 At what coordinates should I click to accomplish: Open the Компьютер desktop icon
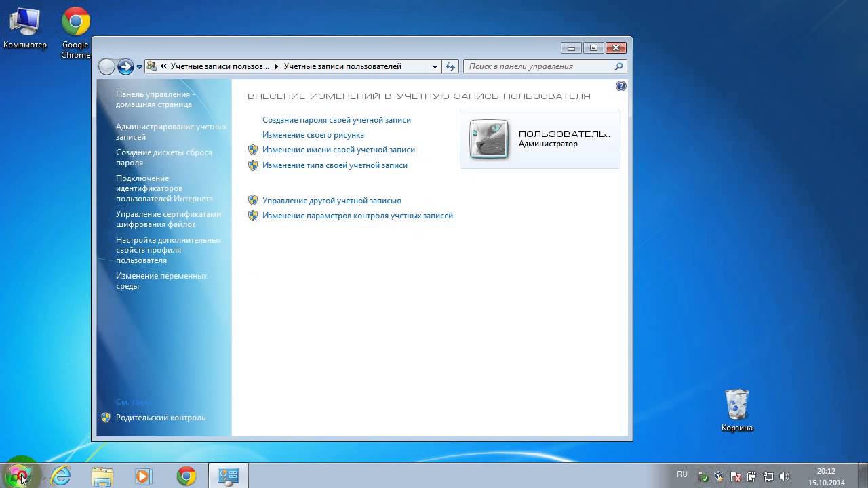pos(25,29)
